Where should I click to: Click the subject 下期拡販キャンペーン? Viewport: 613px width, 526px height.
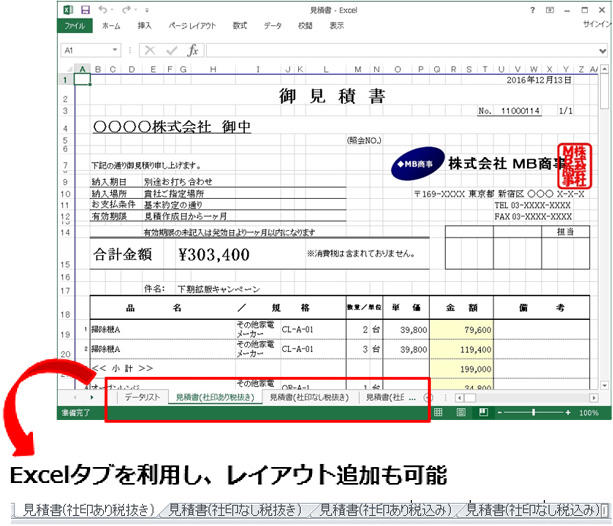tap(219, 289)
